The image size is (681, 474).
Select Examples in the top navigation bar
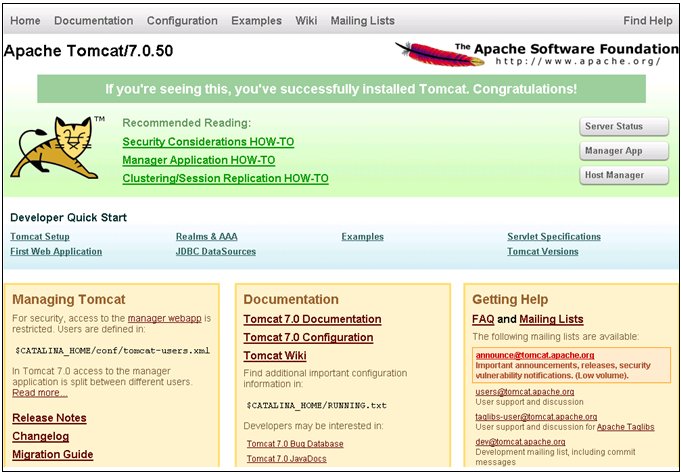[256, 21]
